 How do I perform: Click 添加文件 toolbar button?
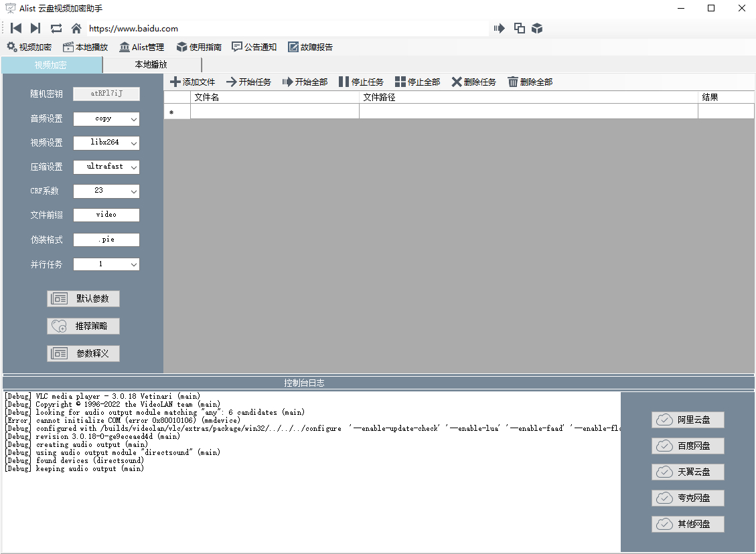192,82
